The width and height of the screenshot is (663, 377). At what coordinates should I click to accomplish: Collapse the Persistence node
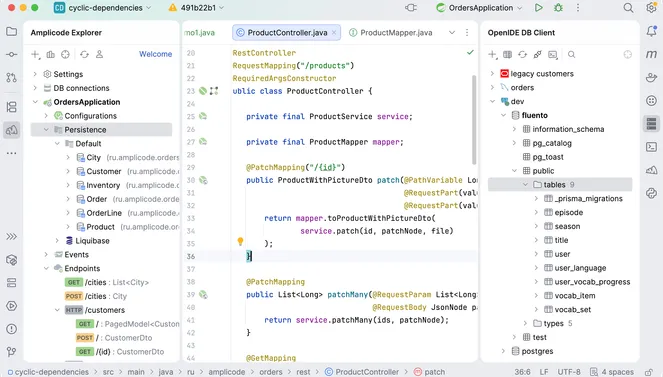pos(46,130)
